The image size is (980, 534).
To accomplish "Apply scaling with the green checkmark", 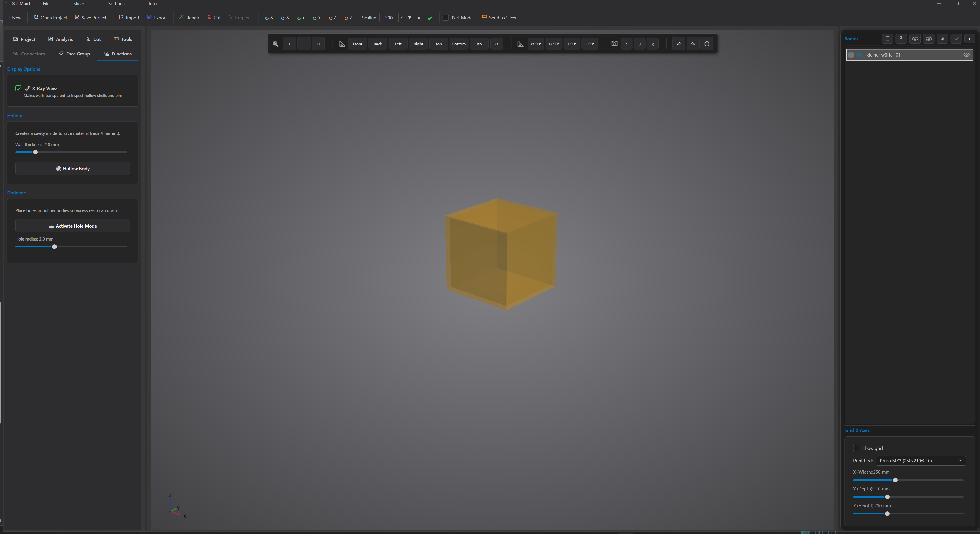I will coord(430,18).
